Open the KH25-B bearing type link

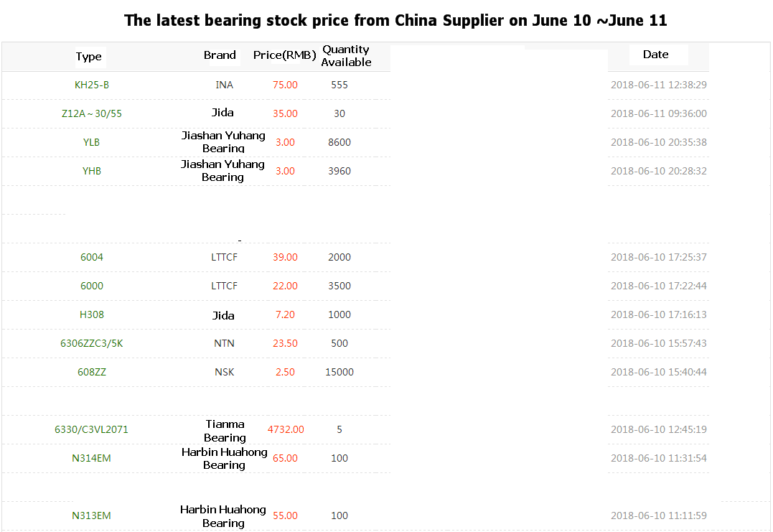tap(92, 85)
